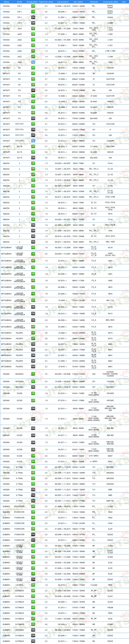Click diesel ON icon in Mazda 2 S5Y5, S5Y2 row

coord(33,236)
